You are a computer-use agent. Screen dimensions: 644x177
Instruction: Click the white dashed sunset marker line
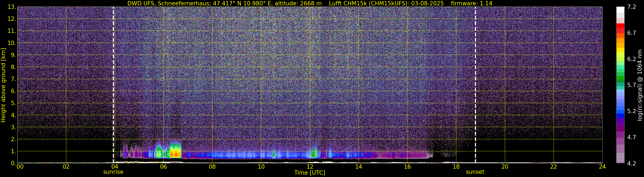pyautogui.click(x=475, y=85)
